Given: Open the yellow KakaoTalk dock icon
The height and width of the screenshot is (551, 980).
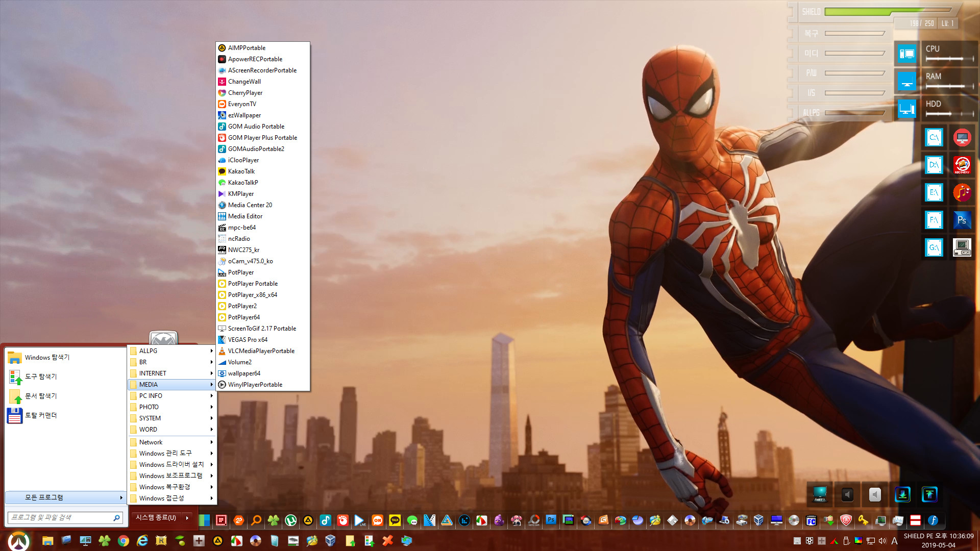Looking at the screenshot, I should tap(395, 520).
